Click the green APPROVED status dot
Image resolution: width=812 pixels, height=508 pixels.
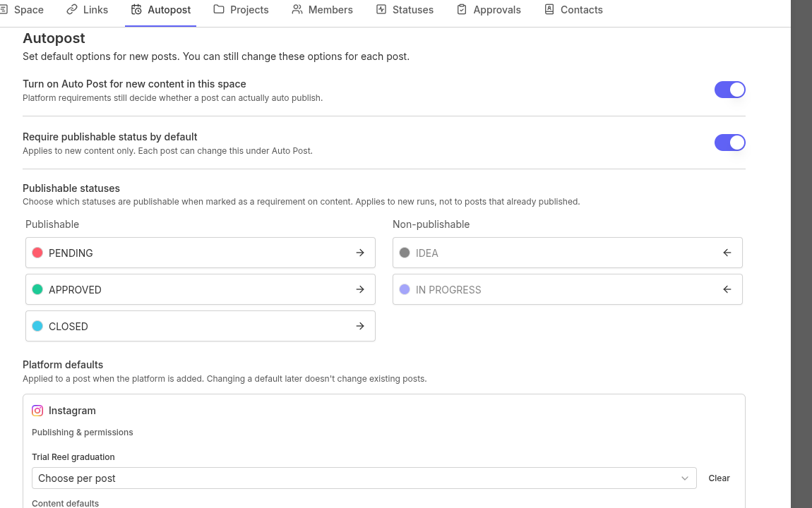tap(37, 289)
